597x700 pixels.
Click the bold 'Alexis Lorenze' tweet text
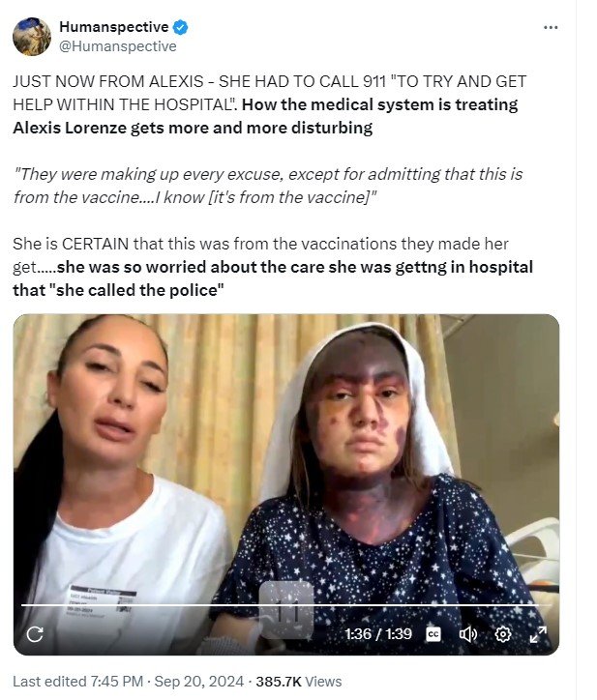pos(70,129)
